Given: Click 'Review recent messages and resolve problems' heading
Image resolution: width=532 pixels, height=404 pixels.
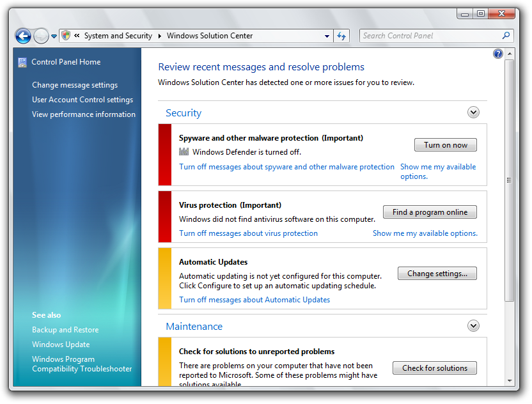Looking at the screenshot, I should click(x=262, y=67).
